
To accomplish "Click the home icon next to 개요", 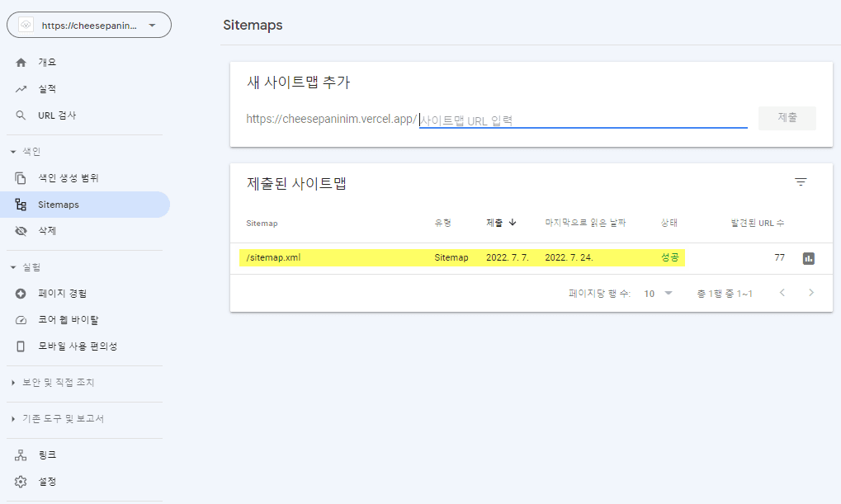I will (21, 63).
